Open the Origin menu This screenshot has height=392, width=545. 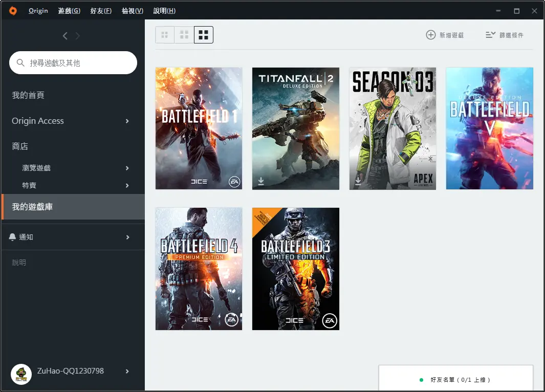(38, 11)
